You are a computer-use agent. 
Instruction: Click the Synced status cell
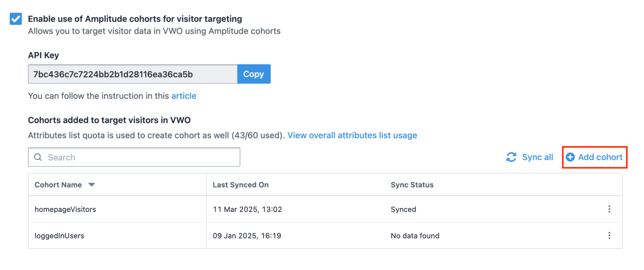pyautogui.click(x=403, y=209)
